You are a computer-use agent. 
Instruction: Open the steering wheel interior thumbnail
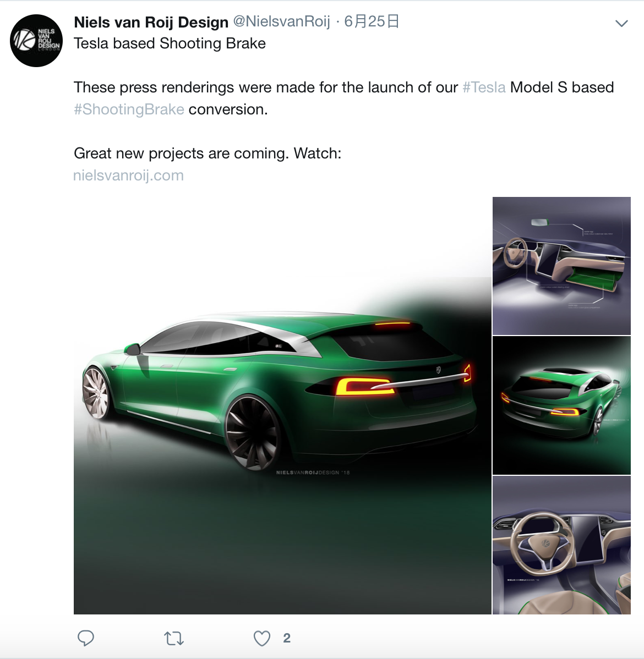[x=561, y=545]
